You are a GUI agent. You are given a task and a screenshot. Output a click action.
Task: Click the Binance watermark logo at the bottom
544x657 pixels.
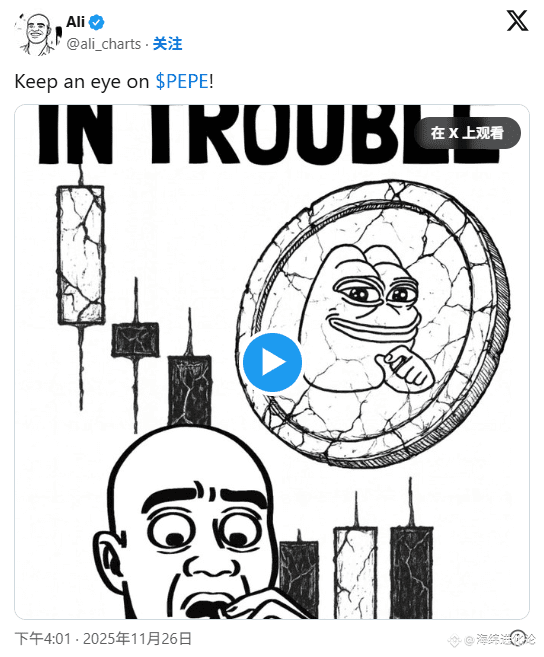(x=454, y=640)
